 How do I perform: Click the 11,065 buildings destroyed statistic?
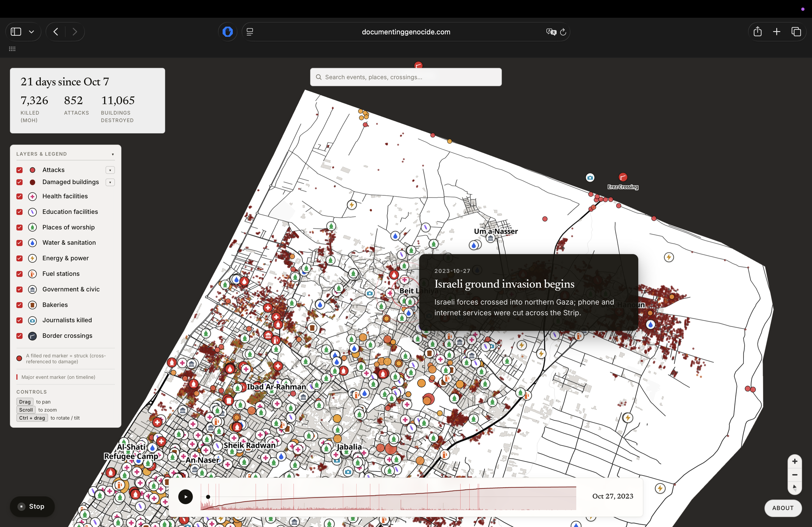click(118, 100)
